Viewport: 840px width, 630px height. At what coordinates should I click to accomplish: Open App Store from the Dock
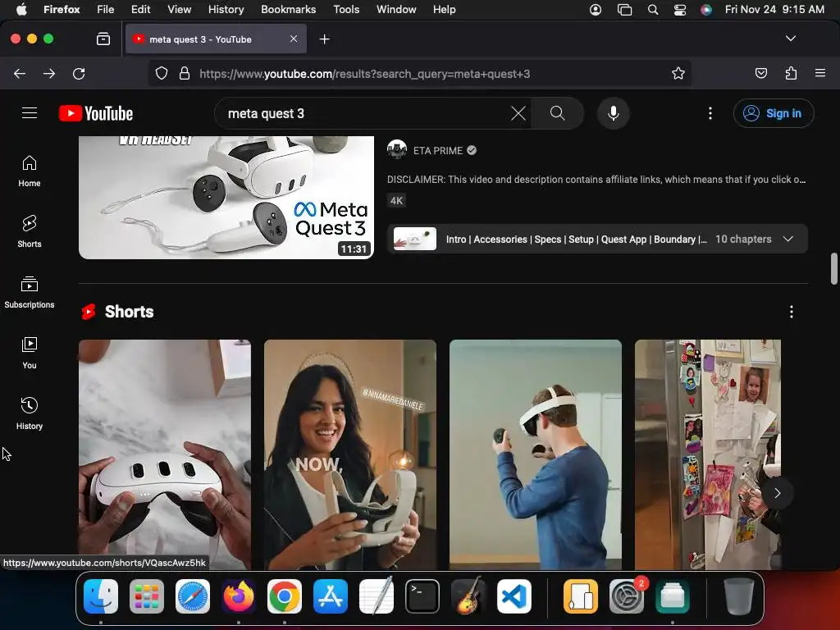pos(331,596)
